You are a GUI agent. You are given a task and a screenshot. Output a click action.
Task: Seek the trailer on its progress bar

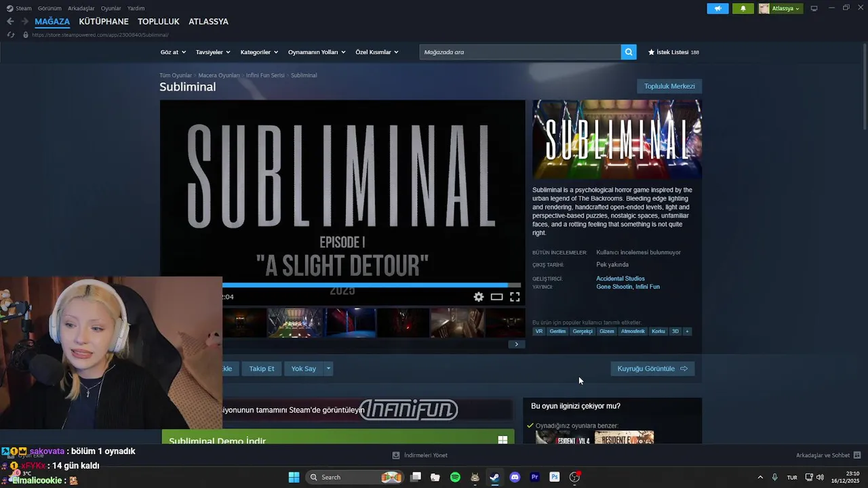coord(372,285)
